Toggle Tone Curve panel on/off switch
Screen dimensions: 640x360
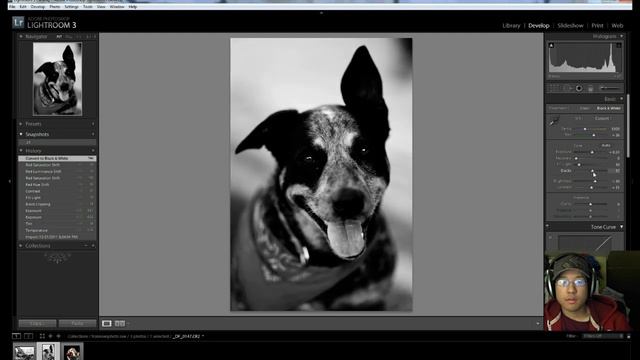coord(548,227)
